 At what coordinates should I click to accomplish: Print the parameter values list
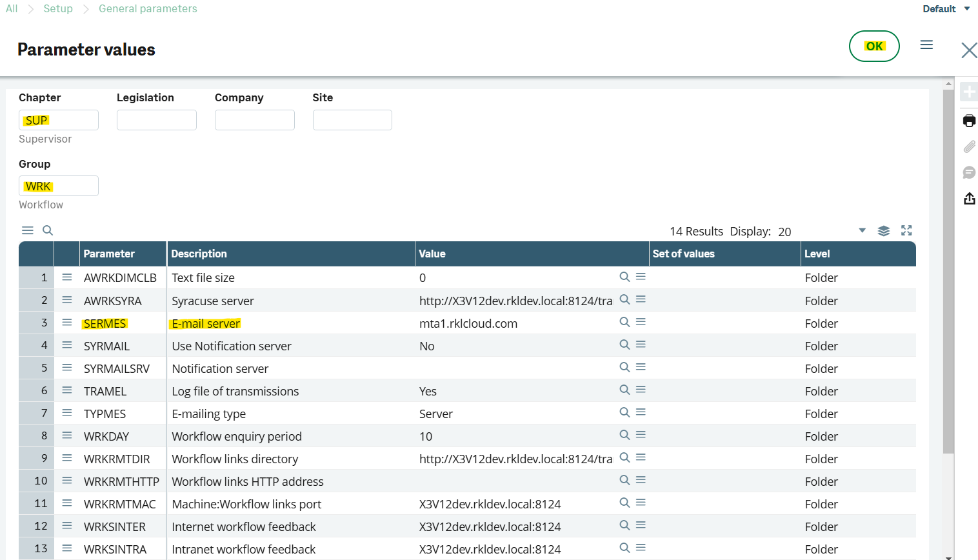pyautogui.click(x=969, y=121)
